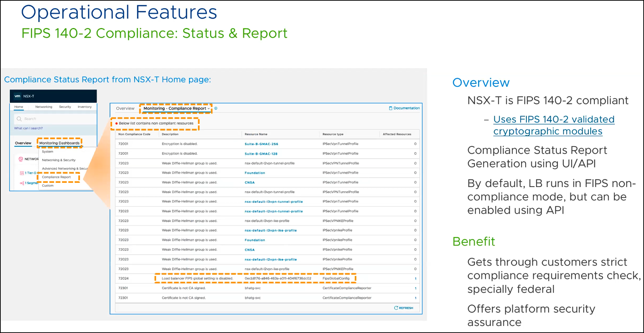Select Overview tab in the compliance report panel
Screen dimensions: 644x333
point(125,108)
